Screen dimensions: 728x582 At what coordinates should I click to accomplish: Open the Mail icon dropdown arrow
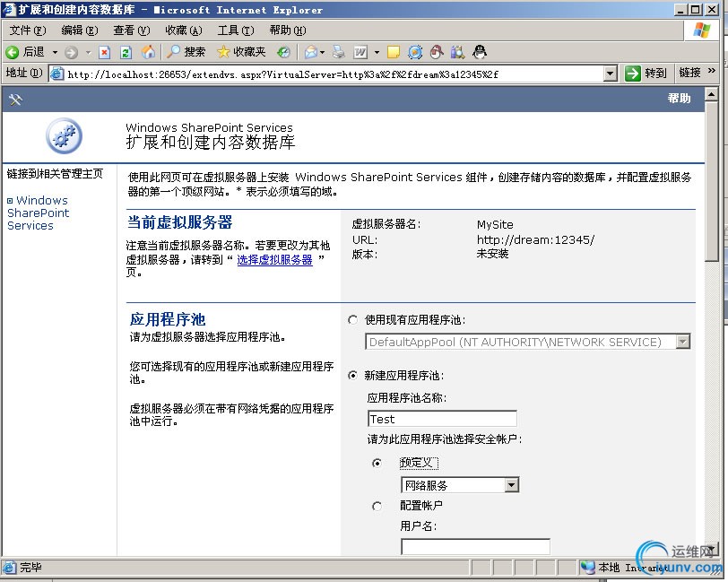(x=322, y=53)
